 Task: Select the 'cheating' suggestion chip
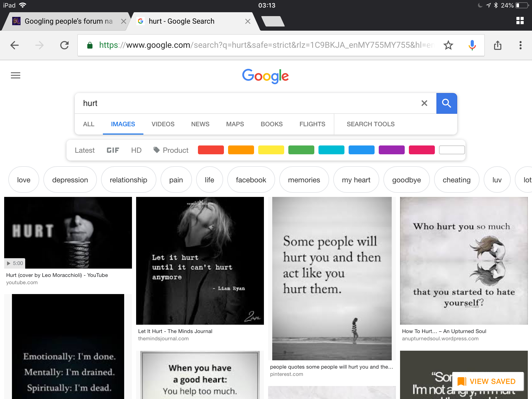coord(457,180)
